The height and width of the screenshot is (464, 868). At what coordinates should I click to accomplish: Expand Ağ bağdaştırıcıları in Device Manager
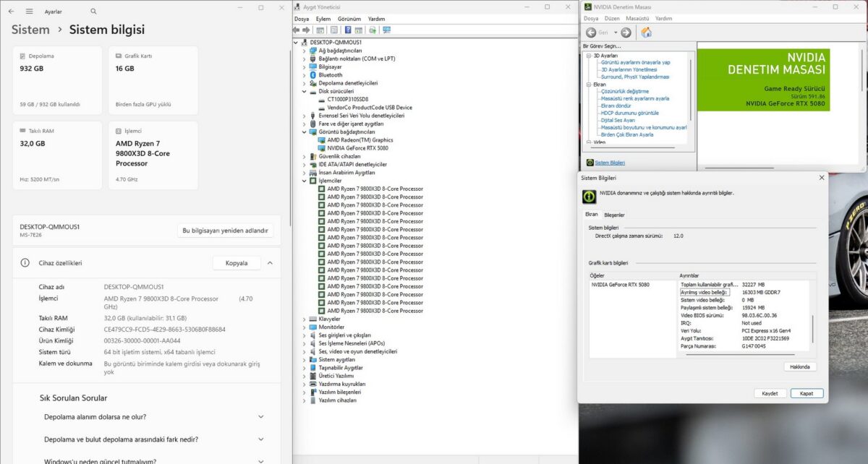pos(305,51)
